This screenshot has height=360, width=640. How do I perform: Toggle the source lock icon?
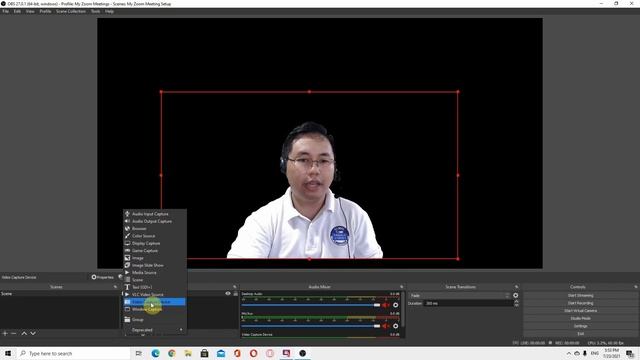pyautogui.click(x=236, y=293)
